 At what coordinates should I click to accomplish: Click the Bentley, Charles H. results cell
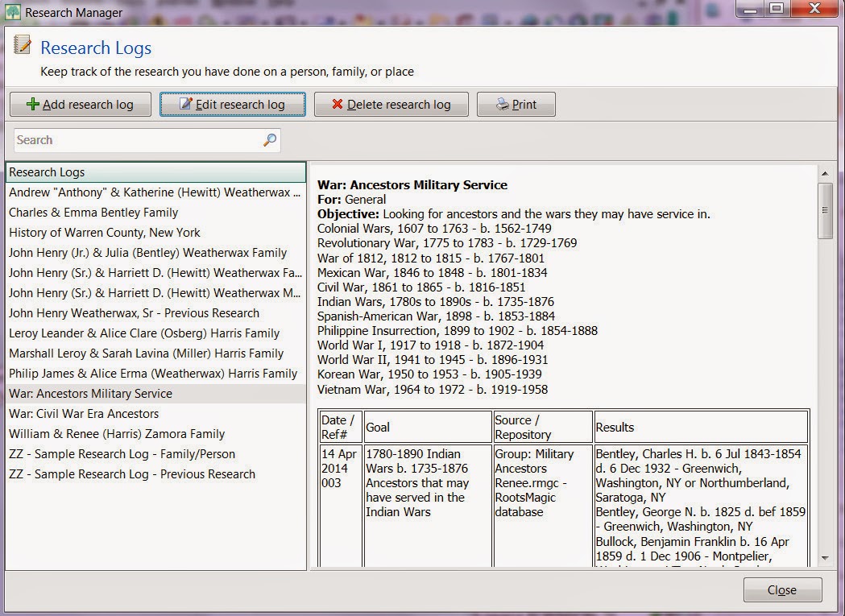coord(701,506)
